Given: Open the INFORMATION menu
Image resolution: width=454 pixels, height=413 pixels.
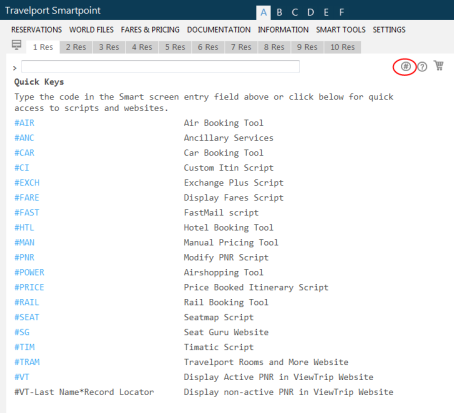Looking at the screenshot, I should pos(283,30).
